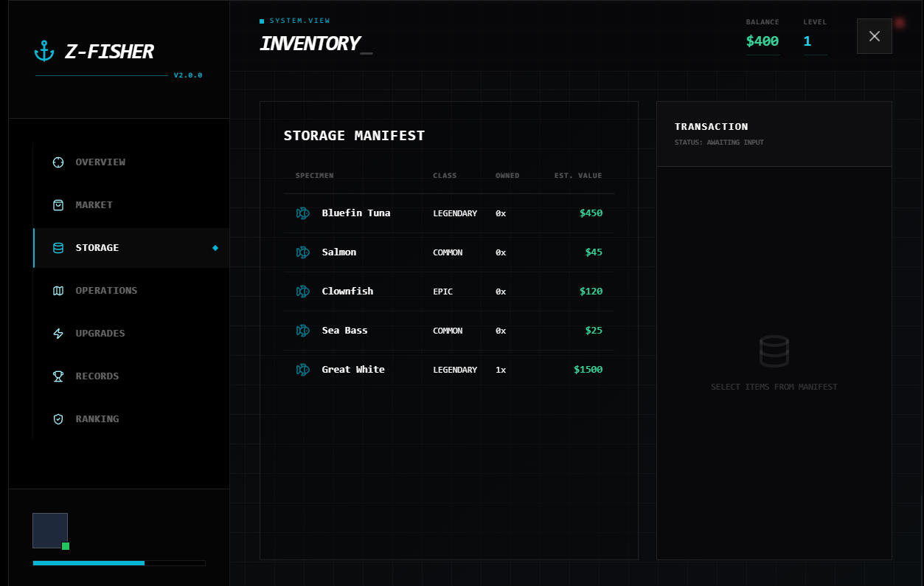Click the Market shopping bag icon
The width and height of the screenshot is (924, 586).
[58, 205]
